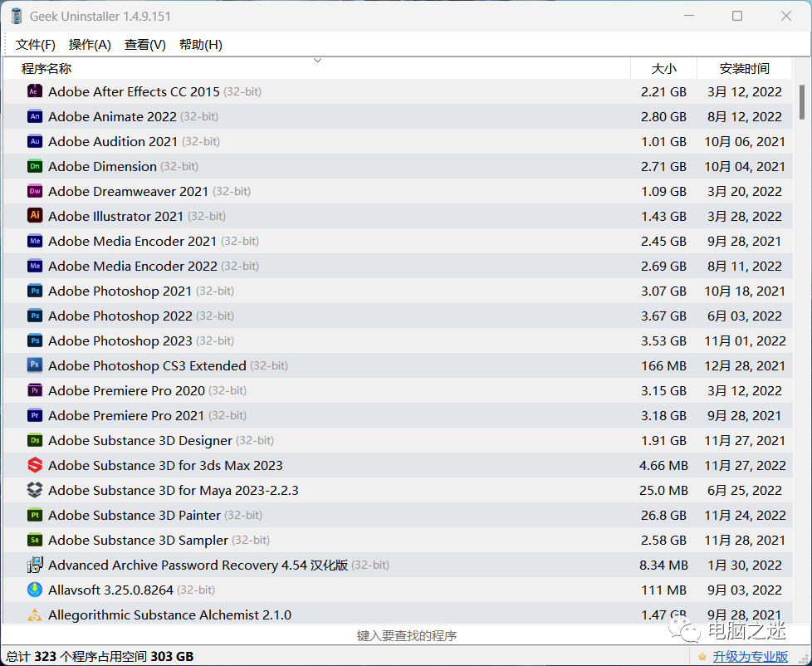Click the Adobe Dreamweaver 2021 icon
The image size is (812, 666).
click(35, 191)
